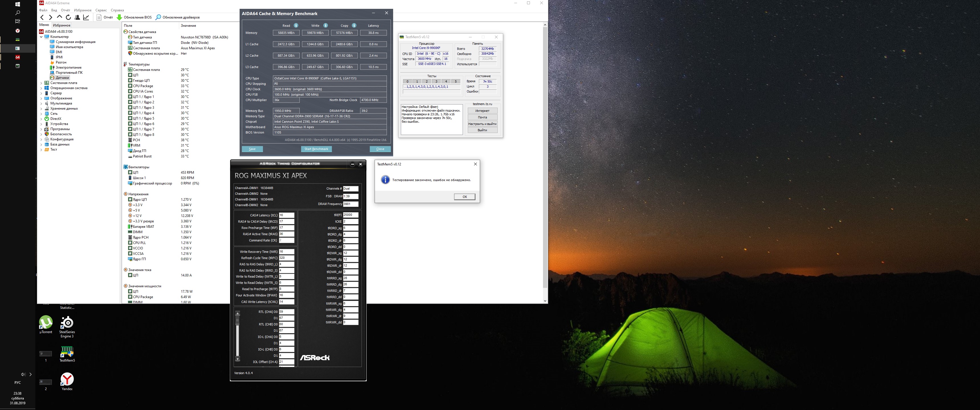980x410 pixels.
Task: Click the green BIOS update arrow icon
Action: coord(119,17)
